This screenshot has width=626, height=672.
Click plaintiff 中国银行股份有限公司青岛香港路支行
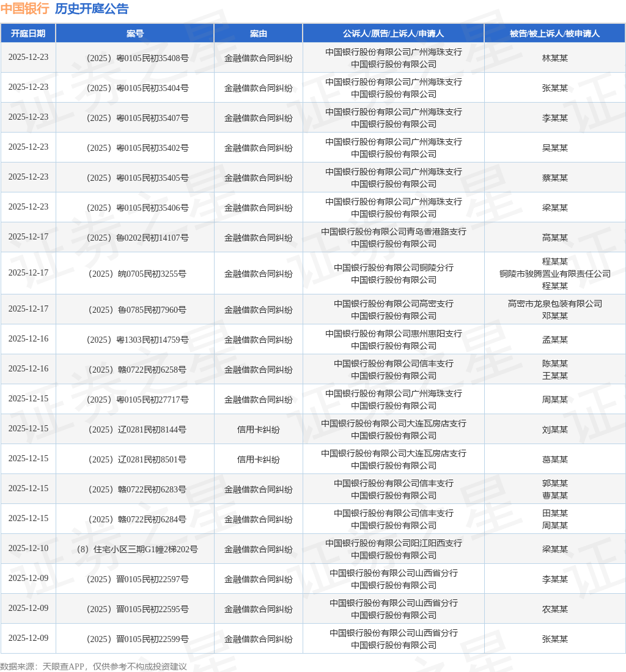[394, 232]
